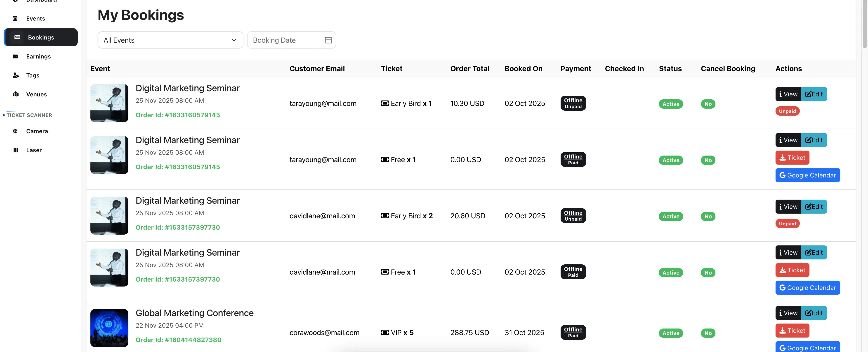Click the Digital Marketing Seminar event thumbnail
868x352 pixels.
coord(109,103)
